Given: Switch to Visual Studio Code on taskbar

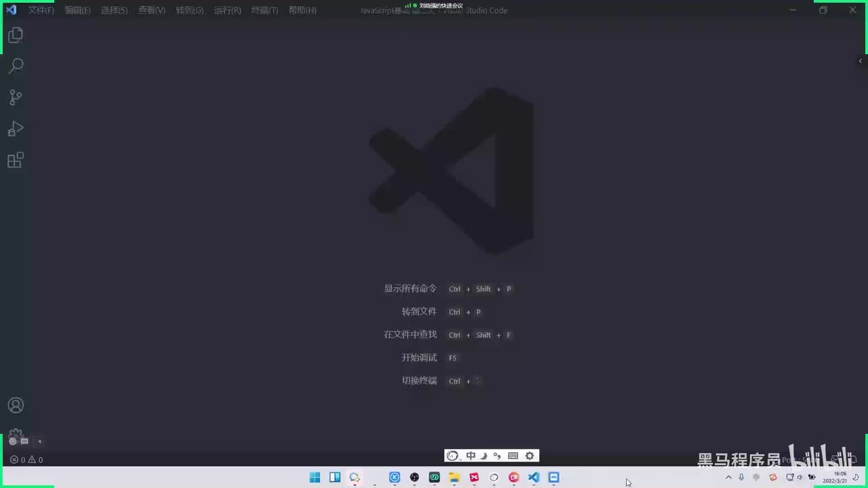Looking at the screenshot, I should pyautogui.click(x=534, y=477).
